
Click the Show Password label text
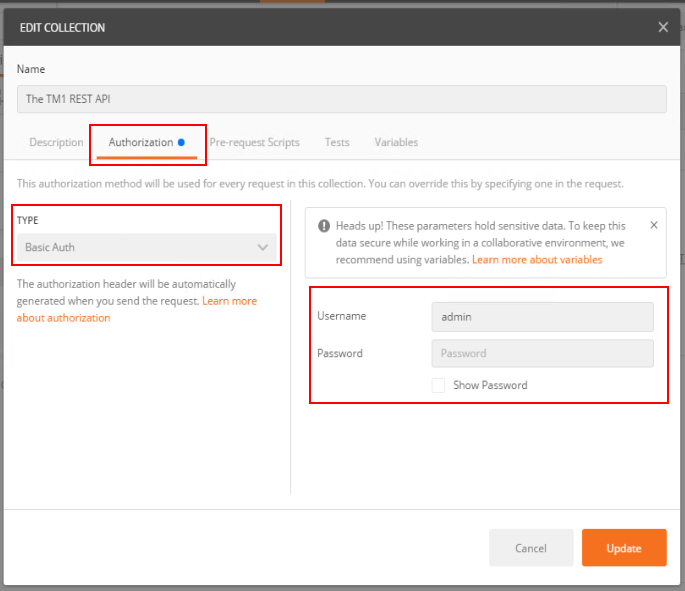coord(489,385)
